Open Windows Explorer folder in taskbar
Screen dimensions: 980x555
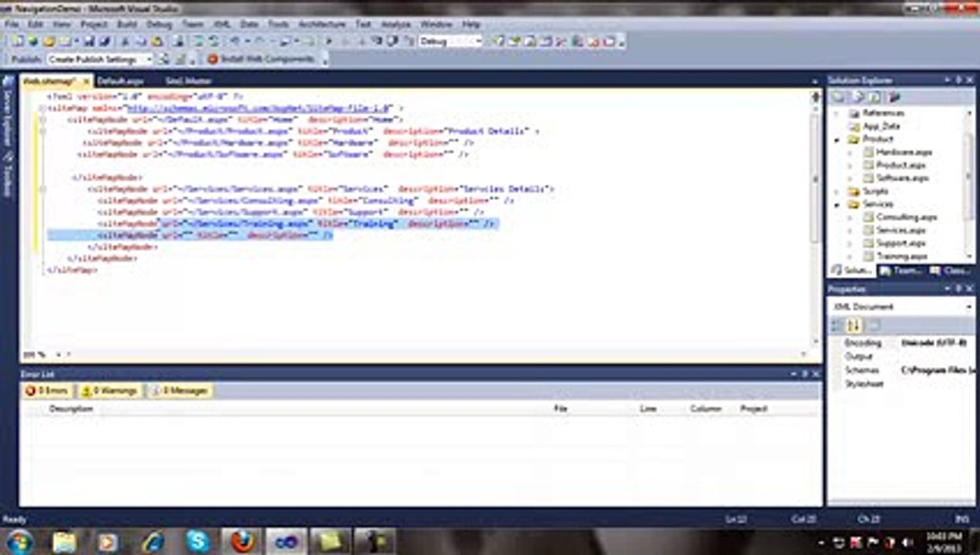click(x=64, y=541)
